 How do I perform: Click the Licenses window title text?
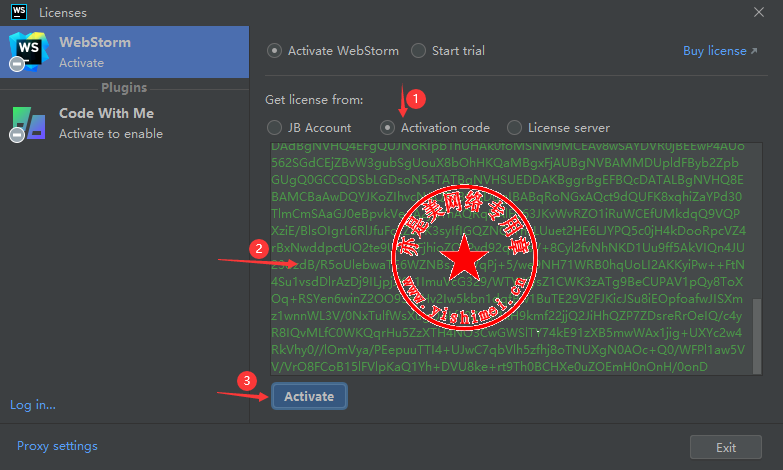tap(63, 12)
